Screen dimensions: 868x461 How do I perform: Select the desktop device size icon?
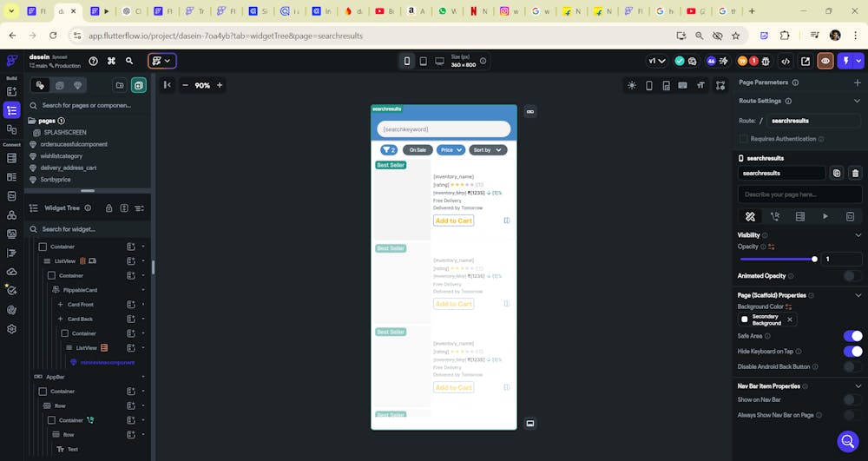coord(439,61)
